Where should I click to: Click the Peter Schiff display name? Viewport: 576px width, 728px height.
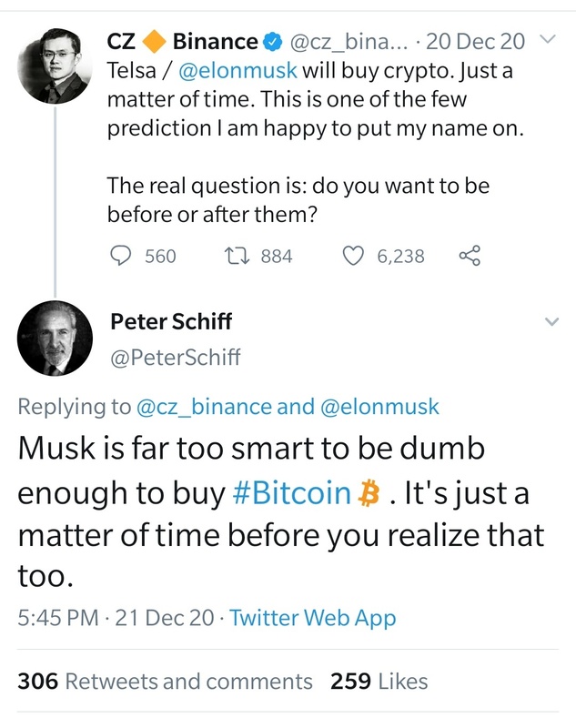(x=170, y=321)
